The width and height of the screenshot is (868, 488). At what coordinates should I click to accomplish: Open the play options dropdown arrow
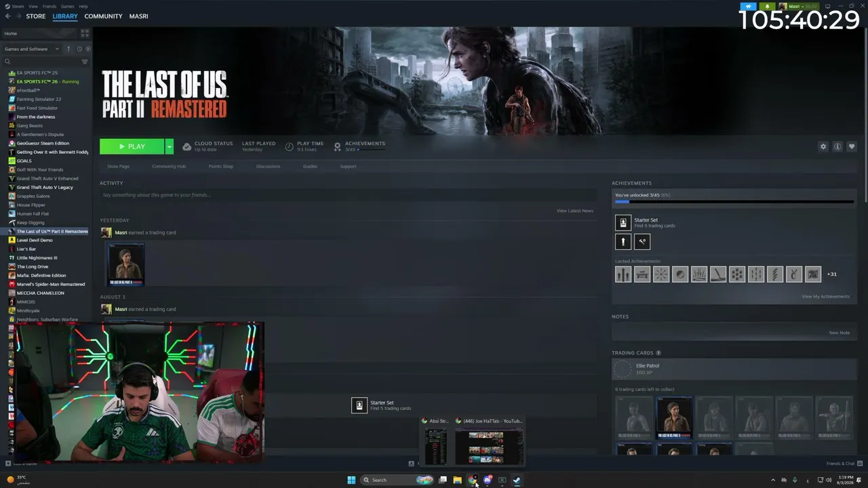coord(170,146)
